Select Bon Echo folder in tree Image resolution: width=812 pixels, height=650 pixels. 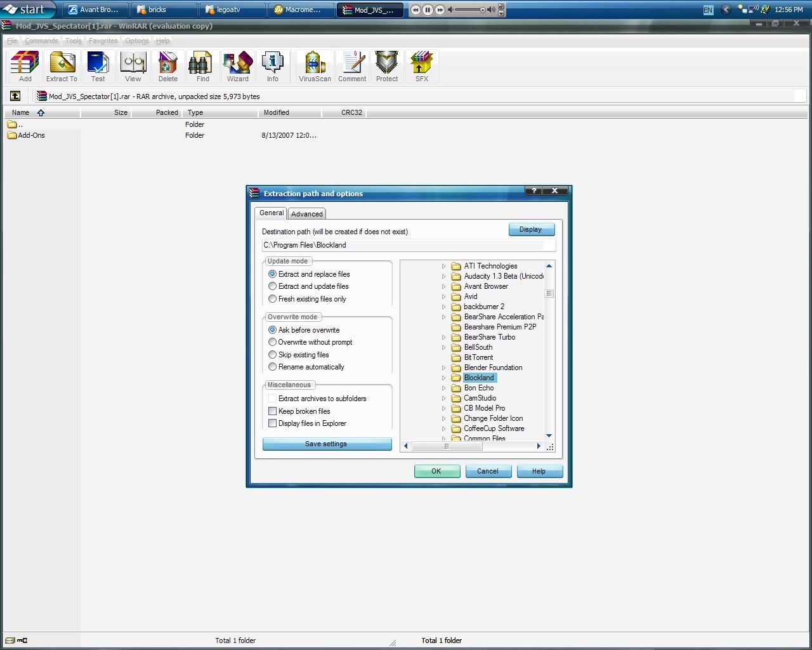pyautogui.click(x=478, y=388)
